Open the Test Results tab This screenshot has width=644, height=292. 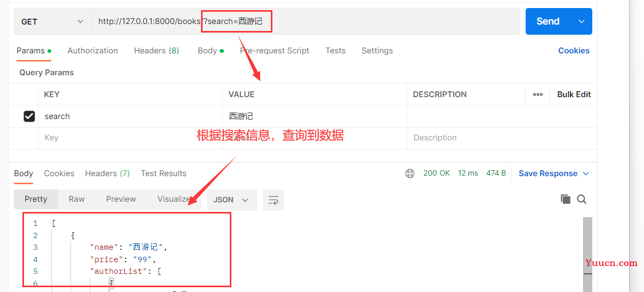click(x=164, y=173)
